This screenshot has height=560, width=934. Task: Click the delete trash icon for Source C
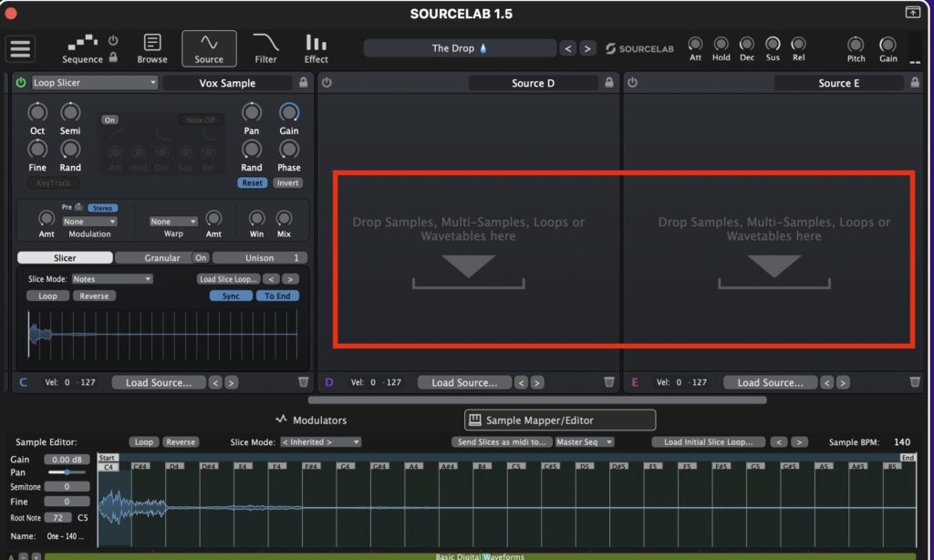(x=305, y=382)
